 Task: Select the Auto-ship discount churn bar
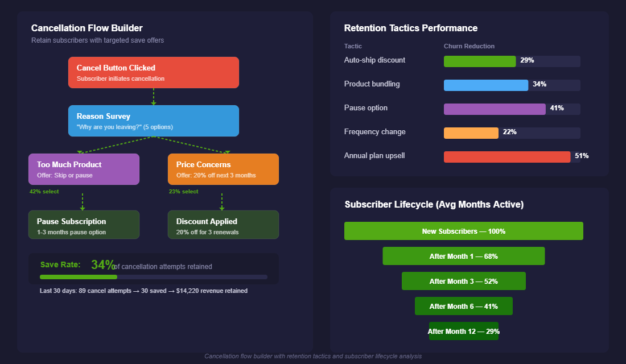click(480, 61)
